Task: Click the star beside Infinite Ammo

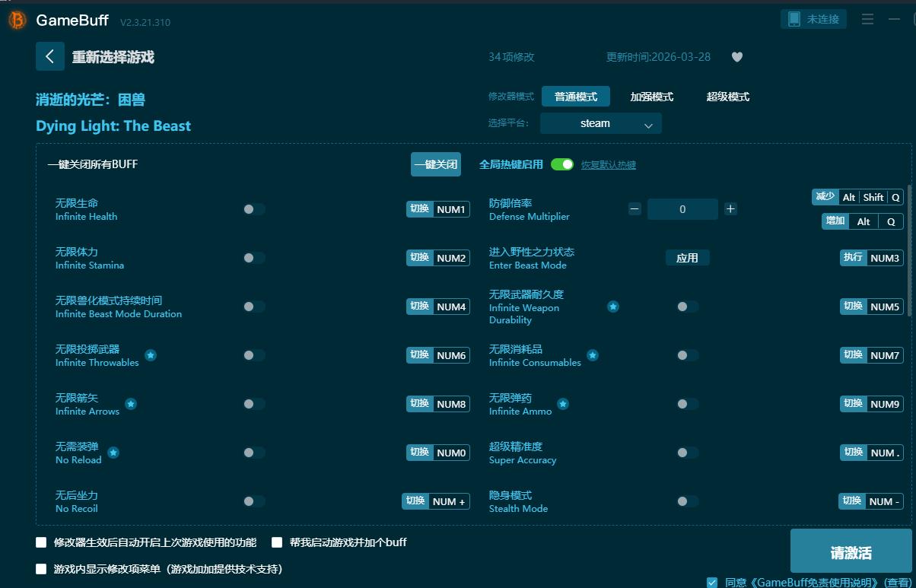Action: (x=563, y=403)
